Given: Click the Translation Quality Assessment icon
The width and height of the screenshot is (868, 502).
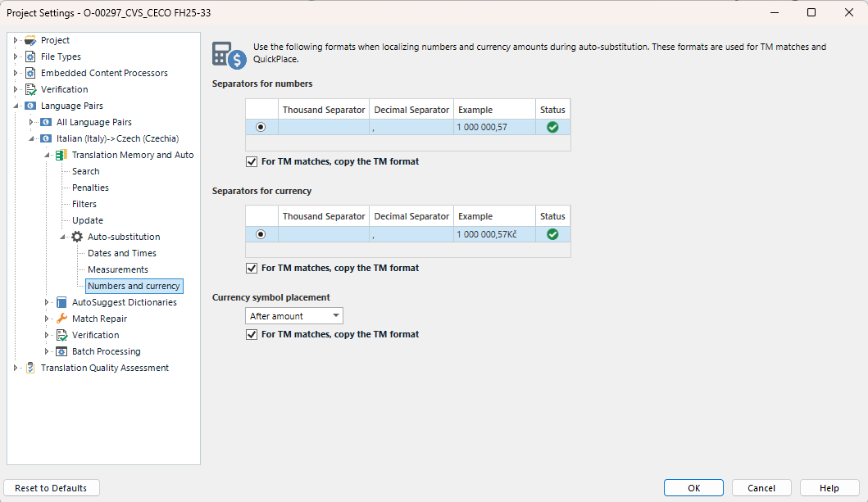Looking at the screenshot, I should click(30, 368).
